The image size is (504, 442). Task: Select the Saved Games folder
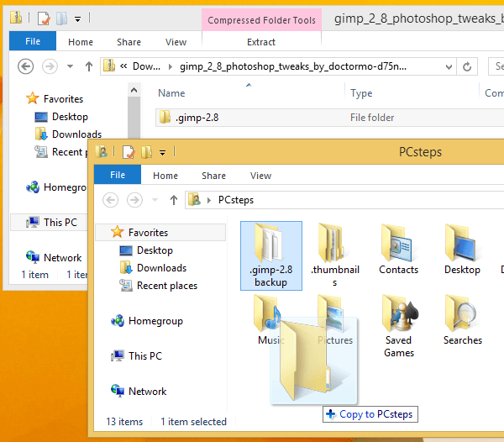click(x=399, y=326)
